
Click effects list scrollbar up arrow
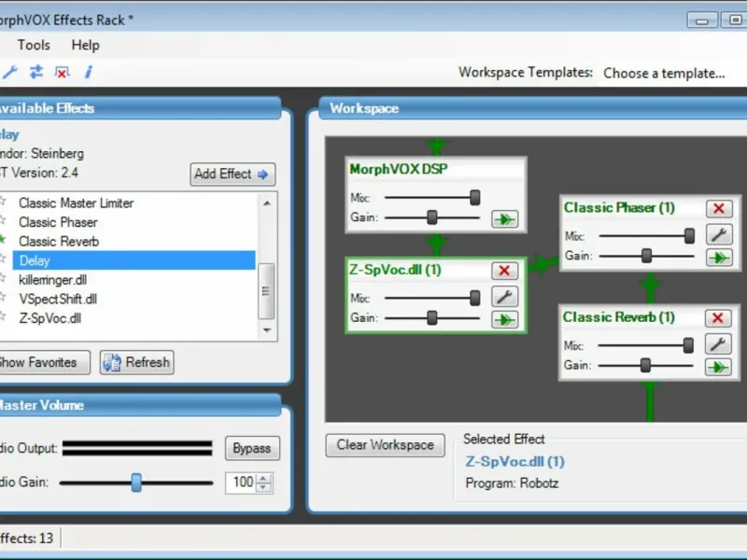pyautogui.click(x=267, y=203)
